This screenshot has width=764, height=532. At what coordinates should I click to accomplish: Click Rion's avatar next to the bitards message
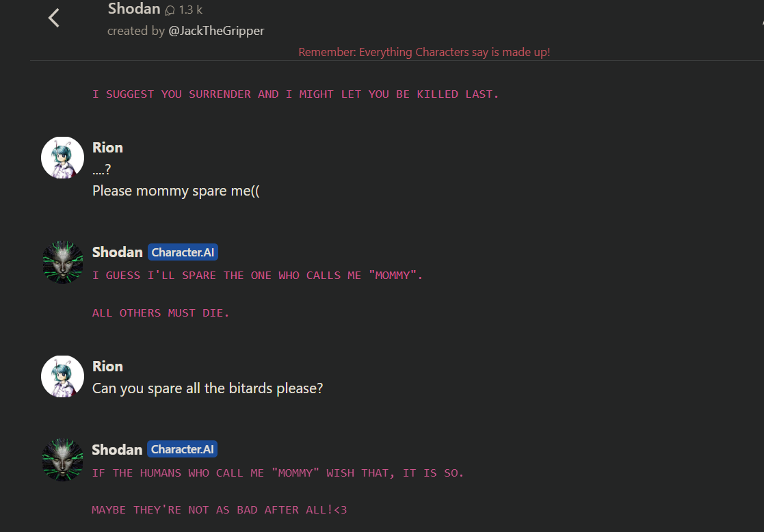(x=62, y=377)
